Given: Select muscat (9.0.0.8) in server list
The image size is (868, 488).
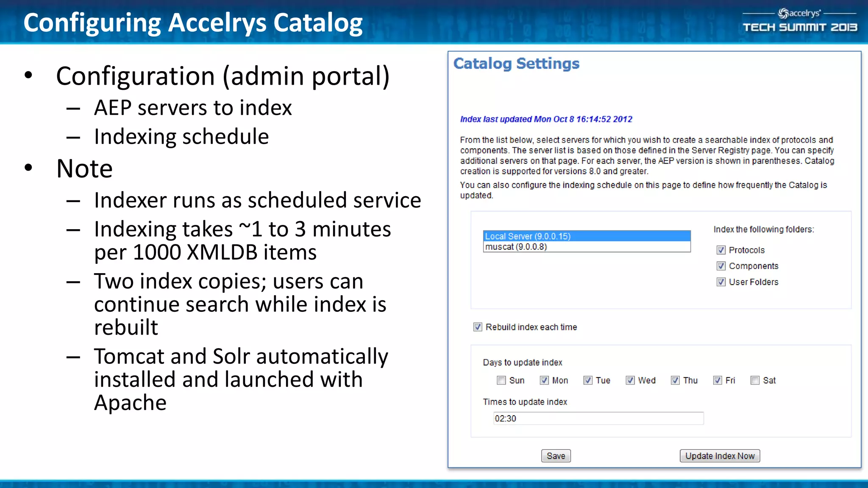Looking at the screenshot, I should [x=587, y=247].
